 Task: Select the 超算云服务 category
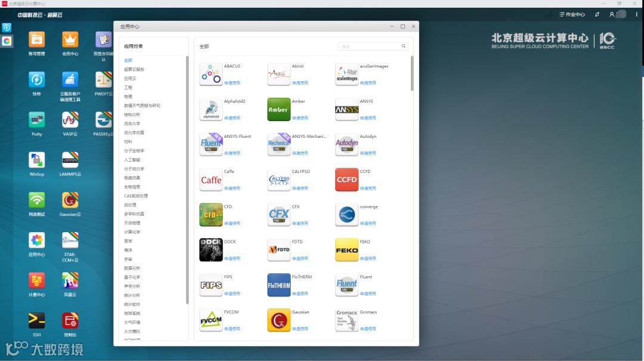point(134,69)
